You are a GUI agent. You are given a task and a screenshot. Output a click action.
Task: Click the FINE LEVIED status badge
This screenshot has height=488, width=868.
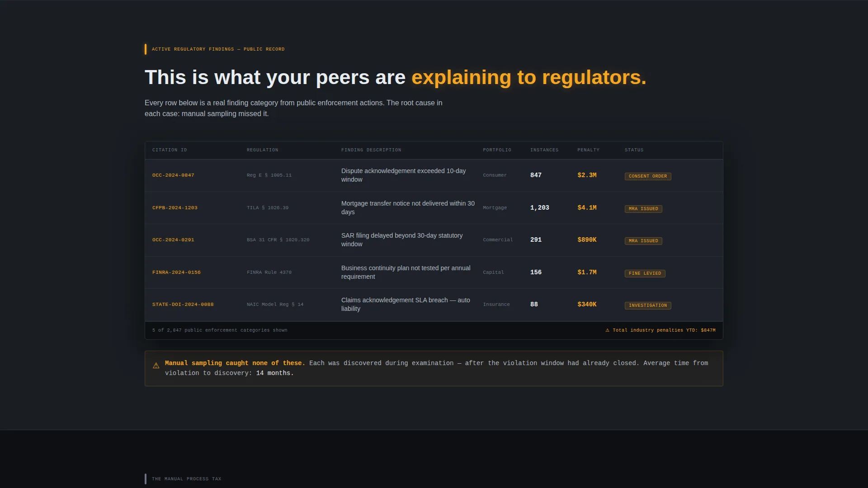tap(645, 273)
